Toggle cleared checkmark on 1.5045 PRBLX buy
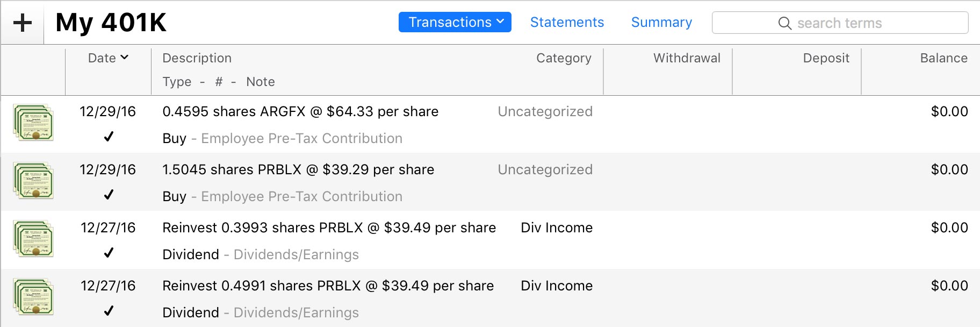The image size is (980, 327). [x=109, y=195]
